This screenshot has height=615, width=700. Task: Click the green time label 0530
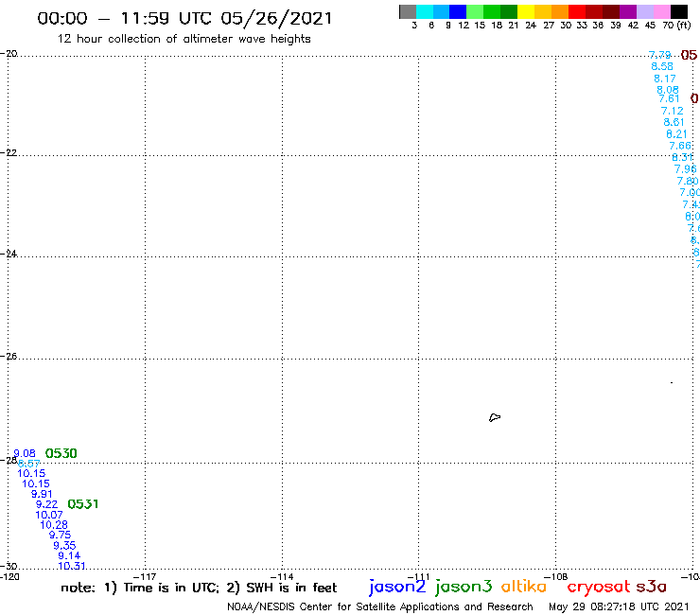coord(61,453)
